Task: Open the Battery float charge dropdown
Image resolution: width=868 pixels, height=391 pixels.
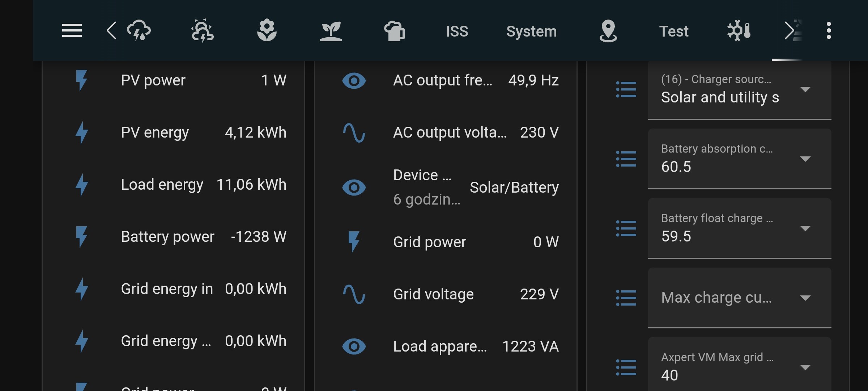Action: (739, 228)
